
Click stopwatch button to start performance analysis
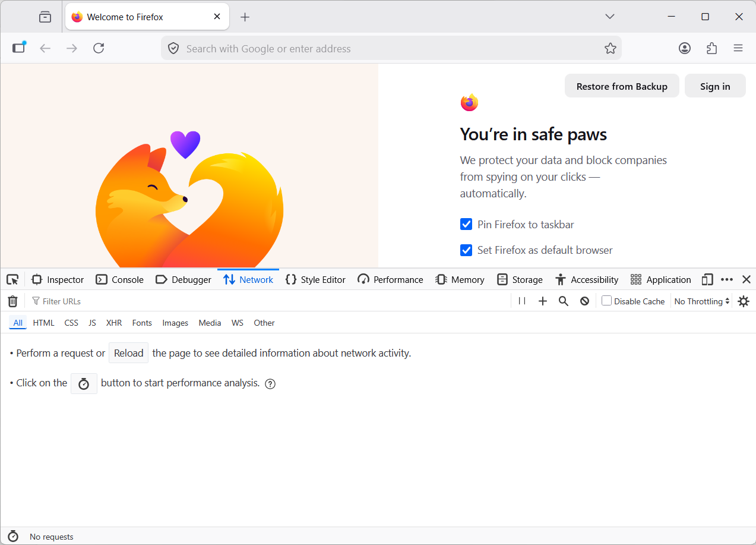84,383
